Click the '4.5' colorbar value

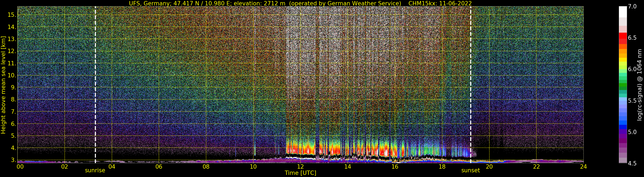click(x=632, y=163)
